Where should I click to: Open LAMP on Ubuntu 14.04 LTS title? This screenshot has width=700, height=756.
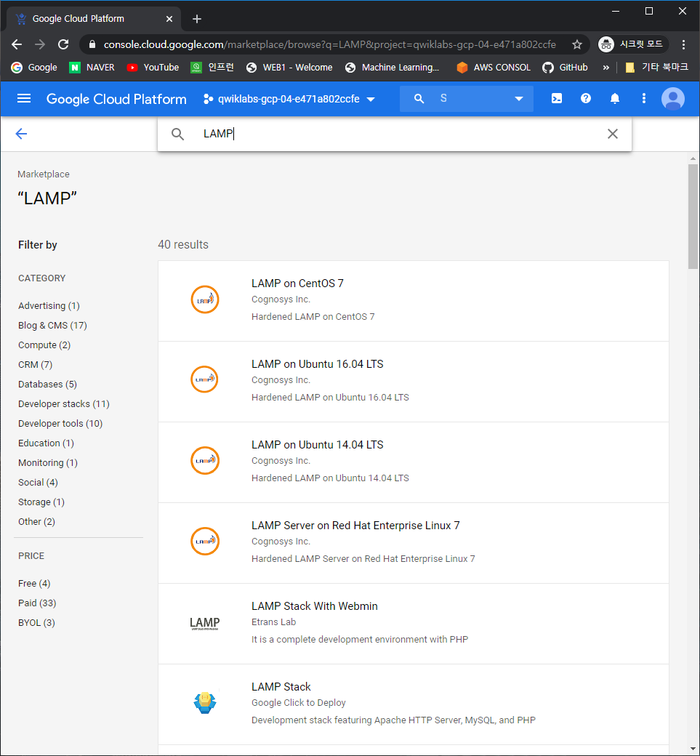(317, 445)
